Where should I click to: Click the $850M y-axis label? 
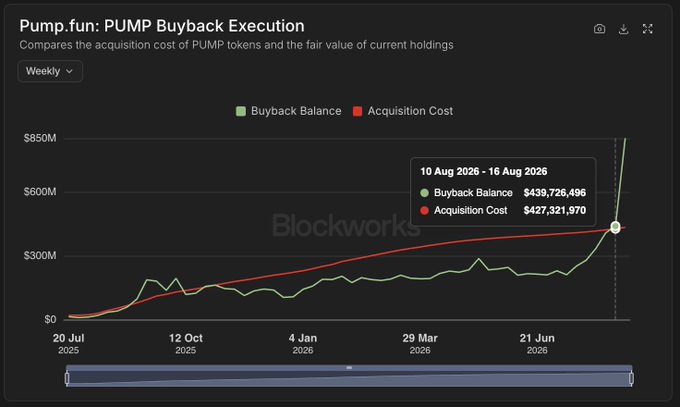(x=40, y=138)
